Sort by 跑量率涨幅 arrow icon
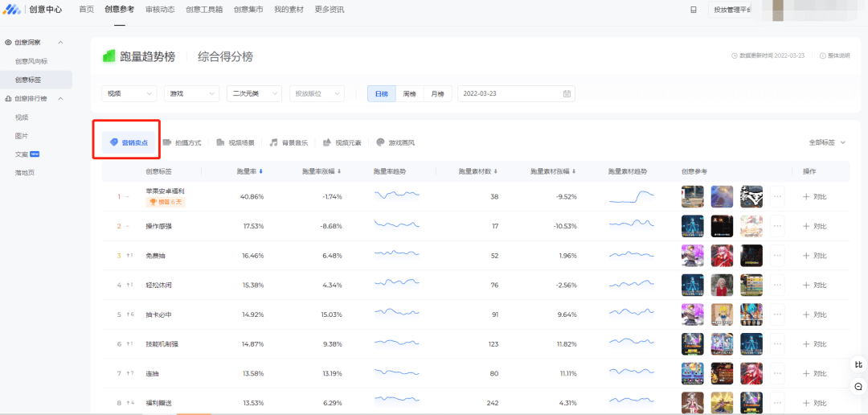 point(339,172)
